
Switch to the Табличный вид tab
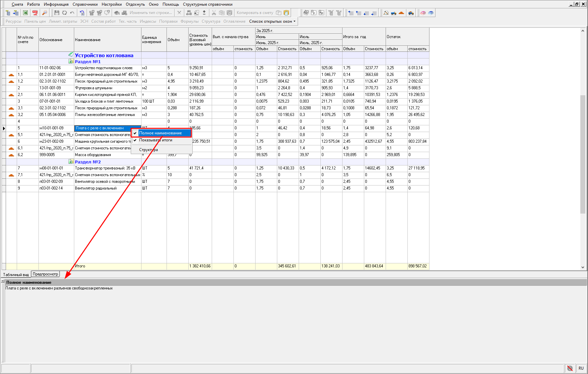(16, 275)
